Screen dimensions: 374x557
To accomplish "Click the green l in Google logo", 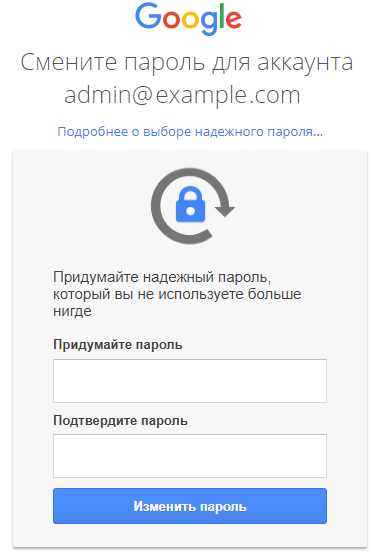I will [222, 16].
